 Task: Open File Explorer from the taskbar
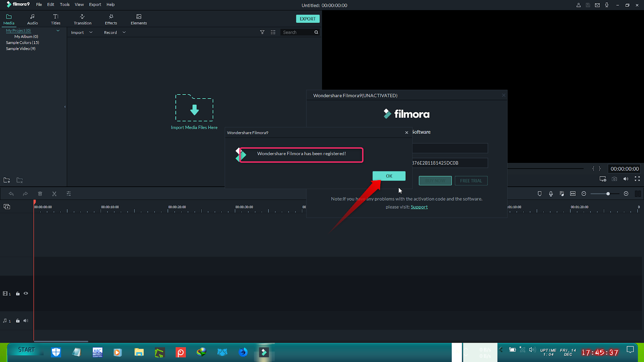coord(139,352)
